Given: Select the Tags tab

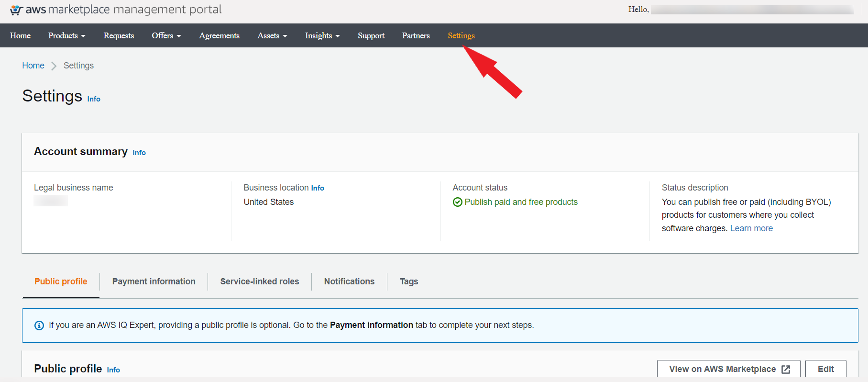Looking at the screenshot, I should click(x=409, y=281).
